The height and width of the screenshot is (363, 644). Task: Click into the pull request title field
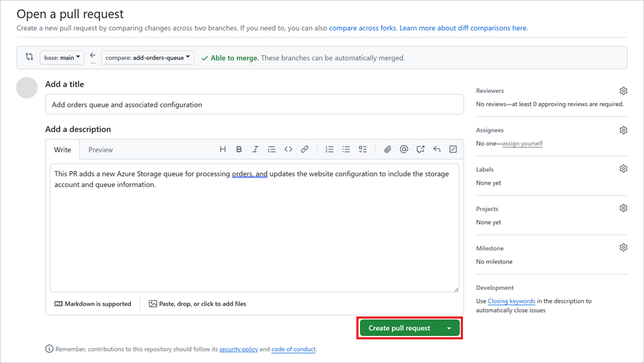pos(254,105)
